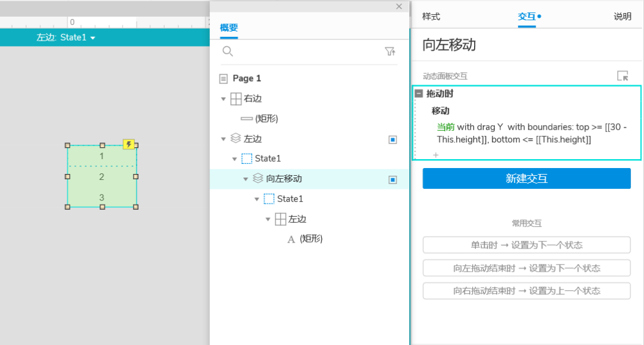Click the top-left resize handle of green widget
Screen dimensions: 644x345
pyautogui.click(x=67, y=145)
